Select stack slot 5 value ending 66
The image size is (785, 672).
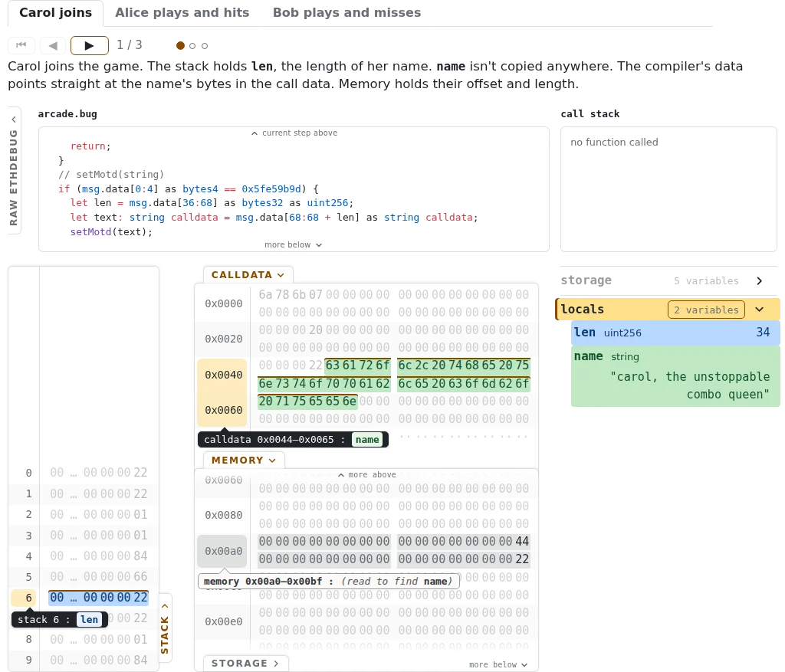click(x=99, y=576)
